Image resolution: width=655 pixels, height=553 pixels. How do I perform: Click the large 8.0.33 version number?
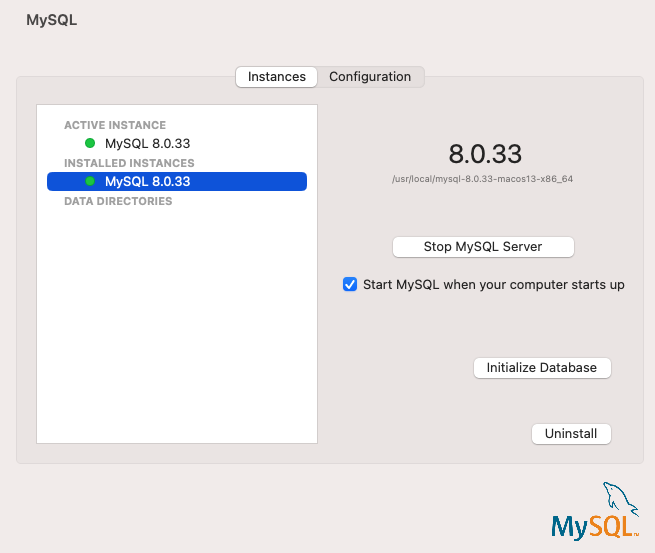pos(485,154)
